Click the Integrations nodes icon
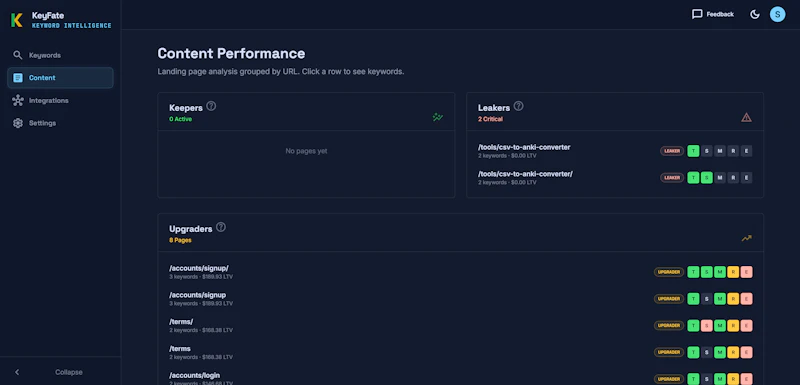 (x=18, y=100)
